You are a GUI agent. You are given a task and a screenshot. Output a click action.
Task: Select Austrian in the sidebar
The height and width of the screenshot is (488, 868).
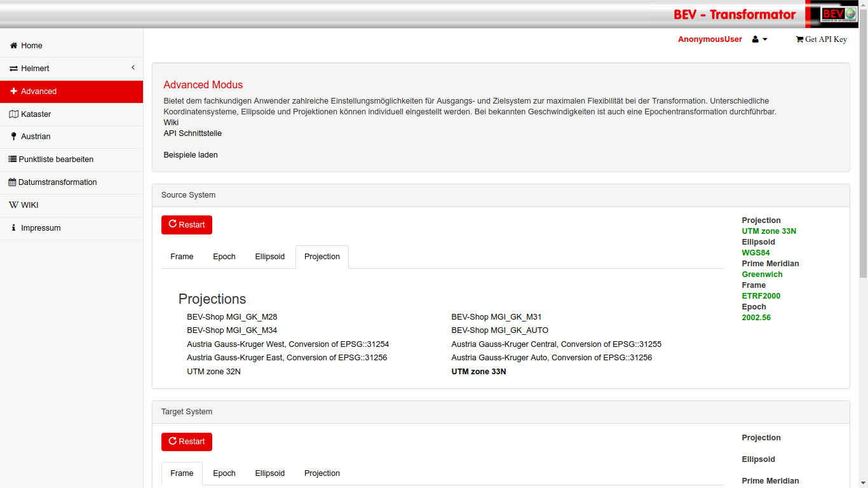(x=71, y=137)
